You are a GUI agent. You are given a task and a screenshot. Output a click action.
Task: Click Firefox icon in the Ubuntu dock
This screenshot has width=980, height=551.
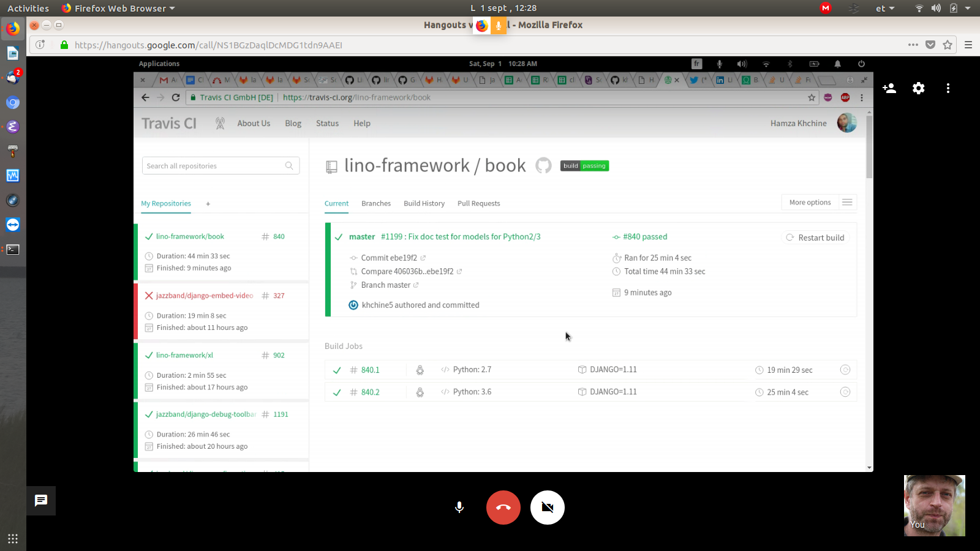13,29
